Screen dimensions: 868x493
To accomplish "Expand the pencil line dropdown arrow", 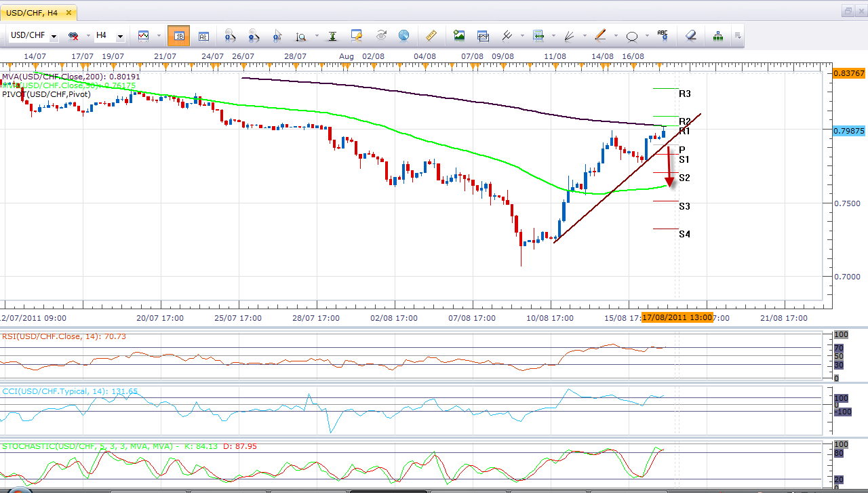I will coord(616,35).
